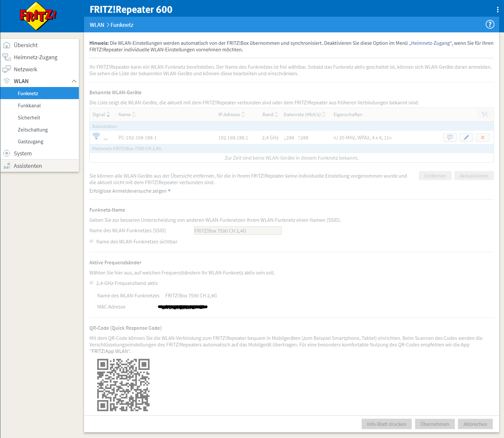The image size is (504, 438).
Task: Sort device table by Datenrate
Action: point(305,114)
